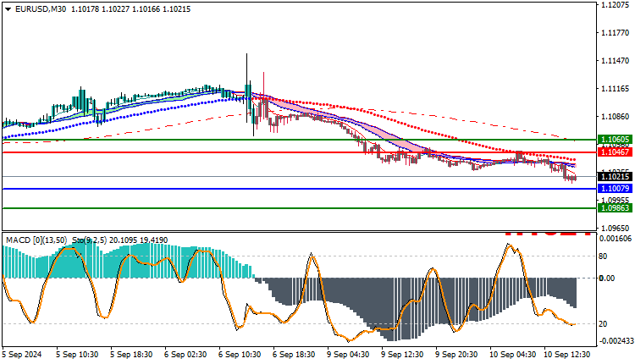Viewport: 635px width, 364px height.
Task: Select the 5 Sep 18:30 time axis label
Action: click(x=131, y=355)
